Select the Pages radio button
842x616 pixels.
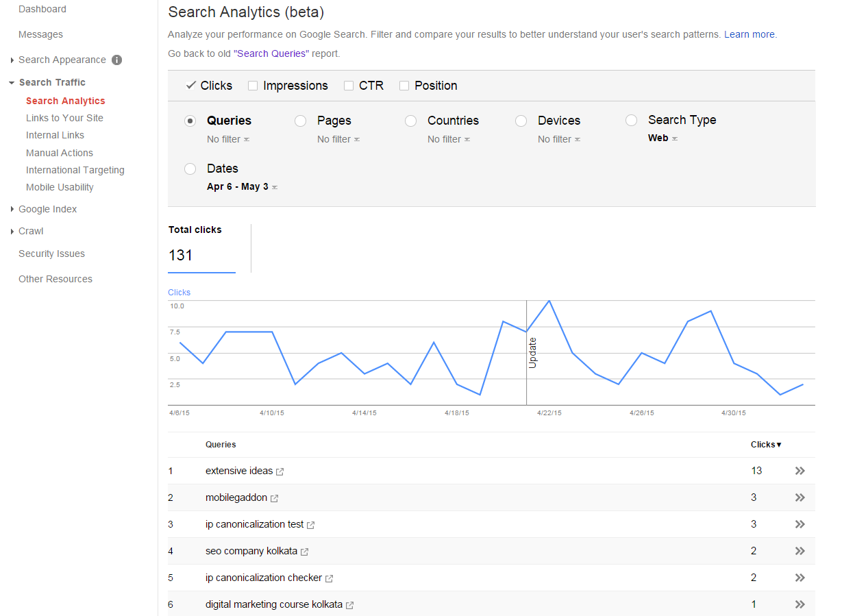click(x=300, y=121)
